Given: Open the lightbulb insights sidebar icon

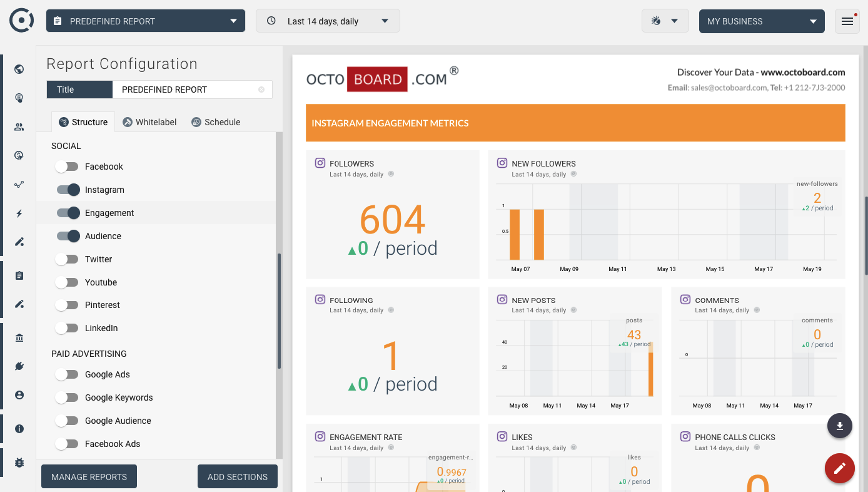Looking at the screenshot, I should [19, 98].
